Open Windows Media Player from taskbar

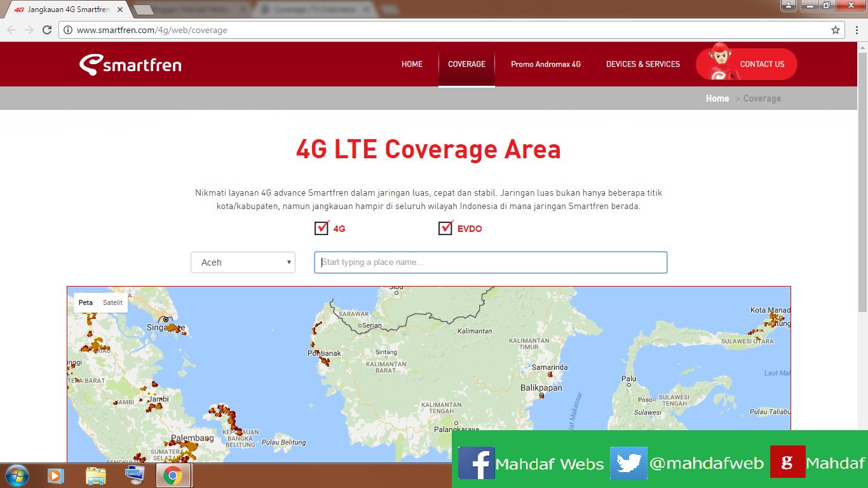(x=56, y=475)
